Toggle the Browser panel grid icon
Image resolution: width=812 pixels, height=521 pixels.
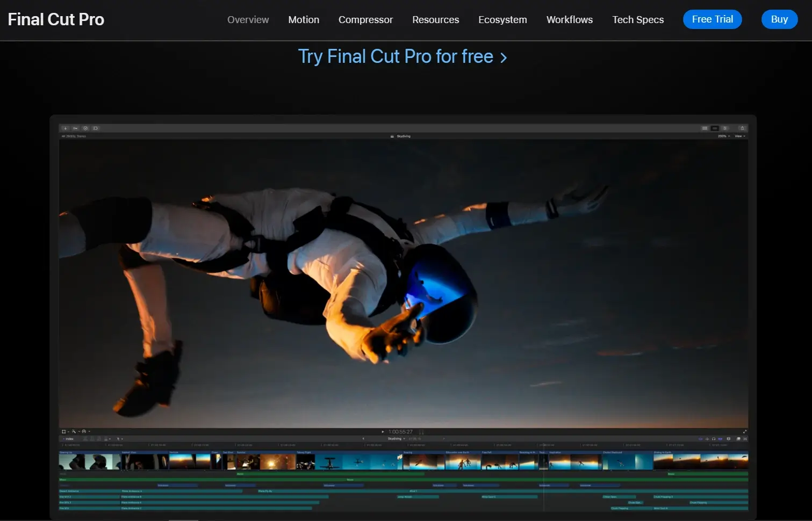pos(705,128)
